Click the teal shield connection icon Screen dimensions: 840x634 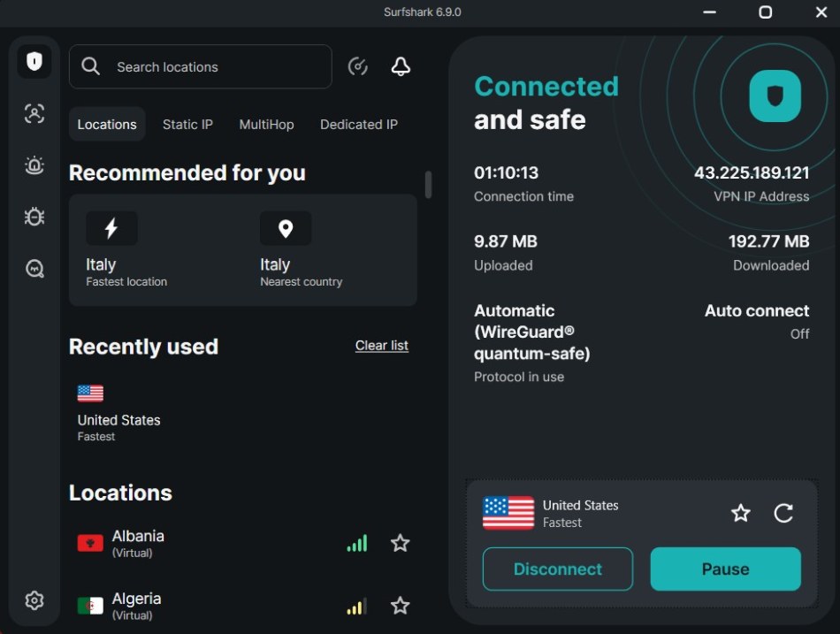click(x=775, y=96)
